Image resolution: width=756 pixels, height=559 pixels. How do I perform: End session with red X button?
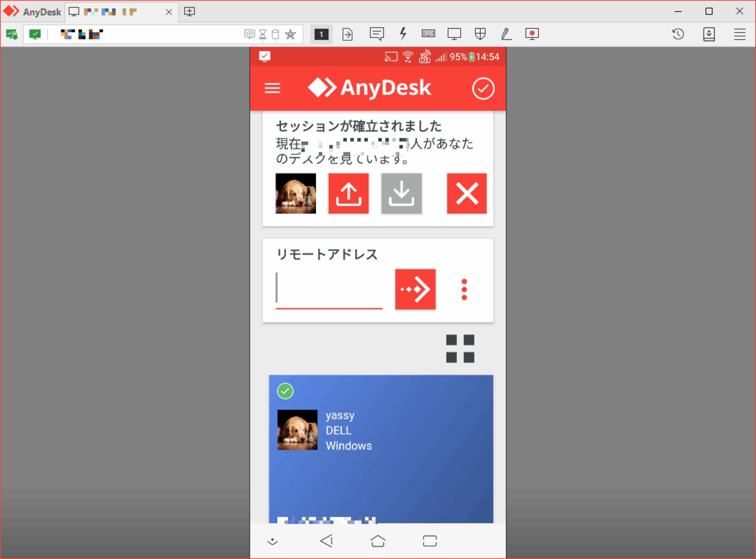(467, 193)
